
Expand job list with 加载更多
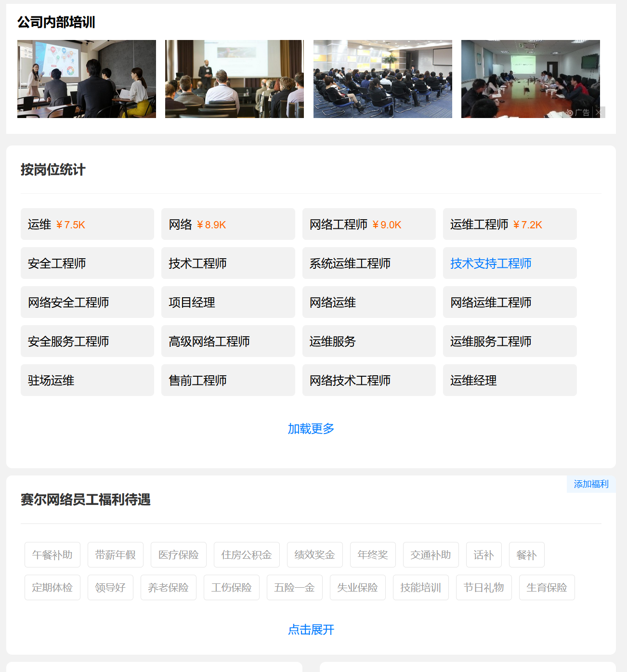[311, 428]
